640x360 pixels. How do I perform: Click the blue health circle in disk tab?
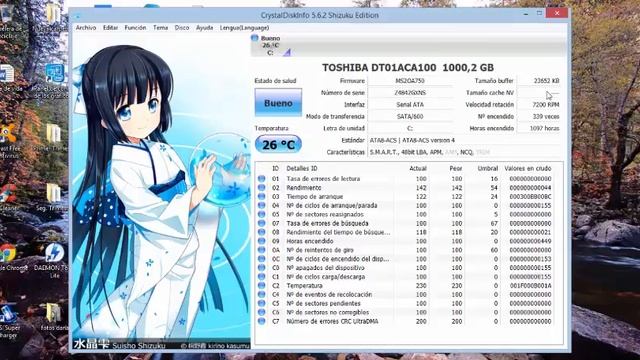(255, 38)
